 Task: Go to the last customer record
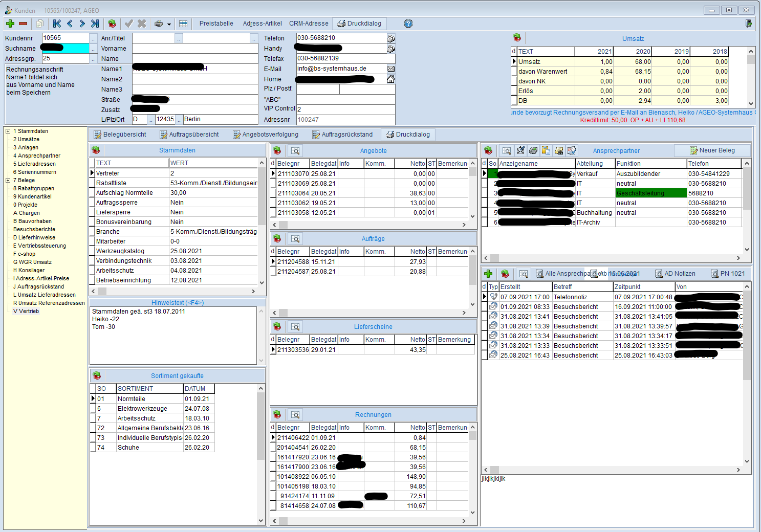tap(95, 24)
